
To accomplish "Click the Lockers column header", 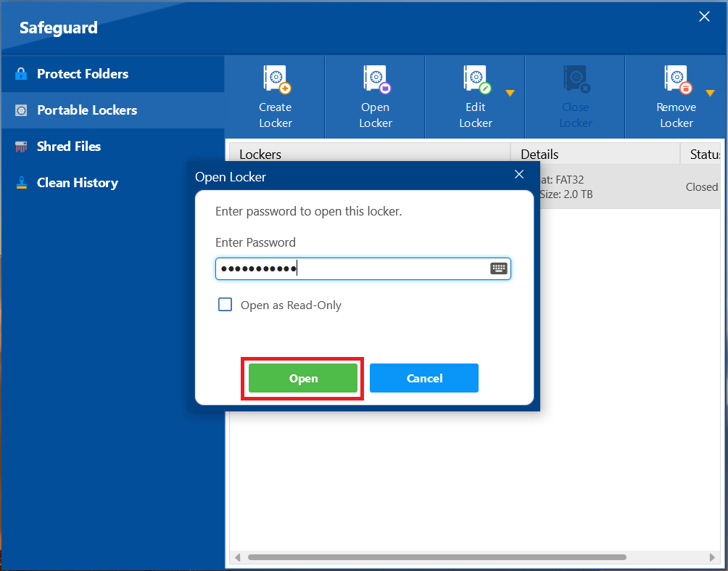I will (x=370, y=155).
